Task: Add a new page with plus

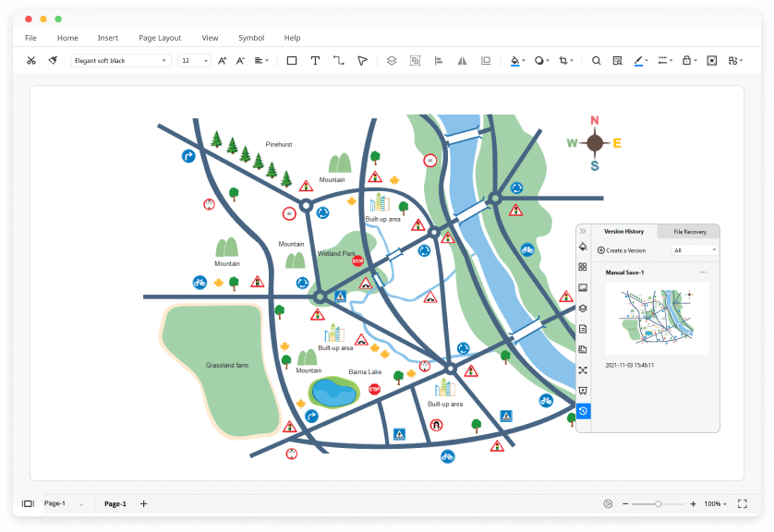Action: pos(144,504)
